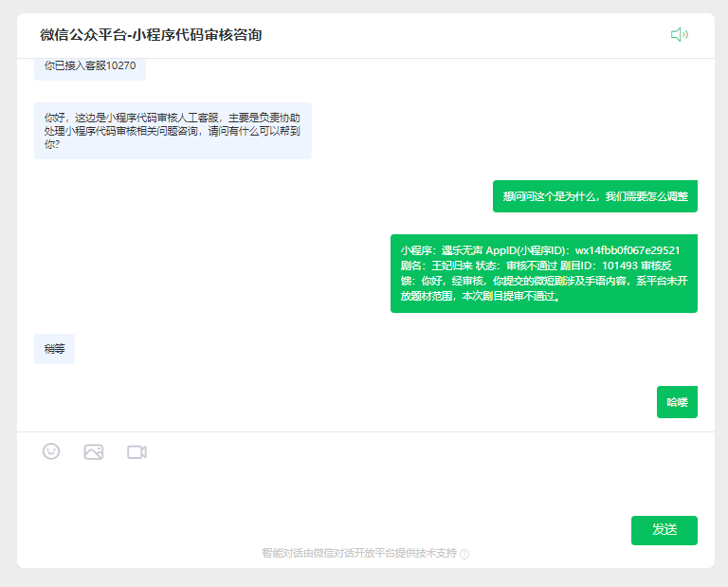728x587 pixels.
Task: Click the 发送 button
Action: click(664, 530)
